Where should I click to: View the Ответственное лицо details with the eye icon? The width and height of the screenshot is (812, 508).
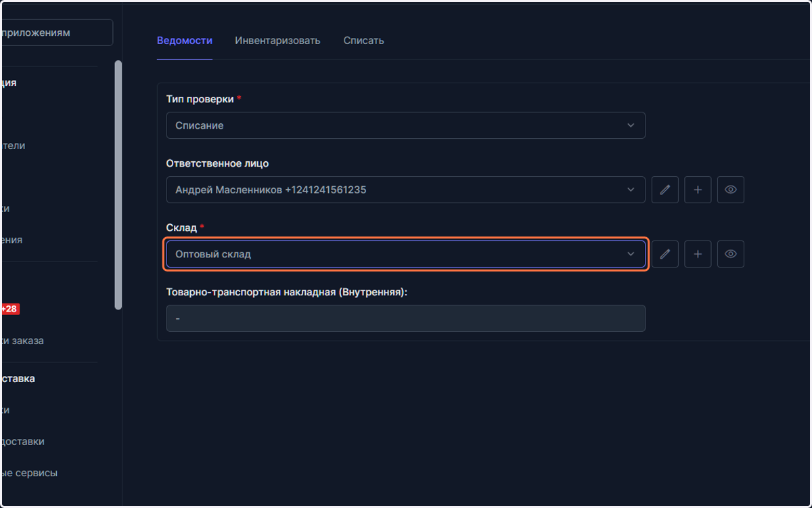[x=731, y=190]
